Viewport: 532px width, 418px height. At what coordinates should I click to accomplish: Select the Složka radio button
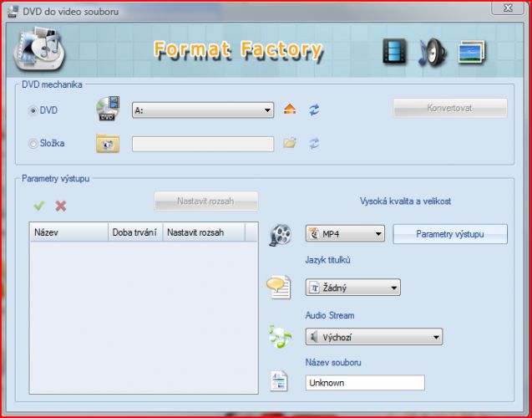[33, 144]
